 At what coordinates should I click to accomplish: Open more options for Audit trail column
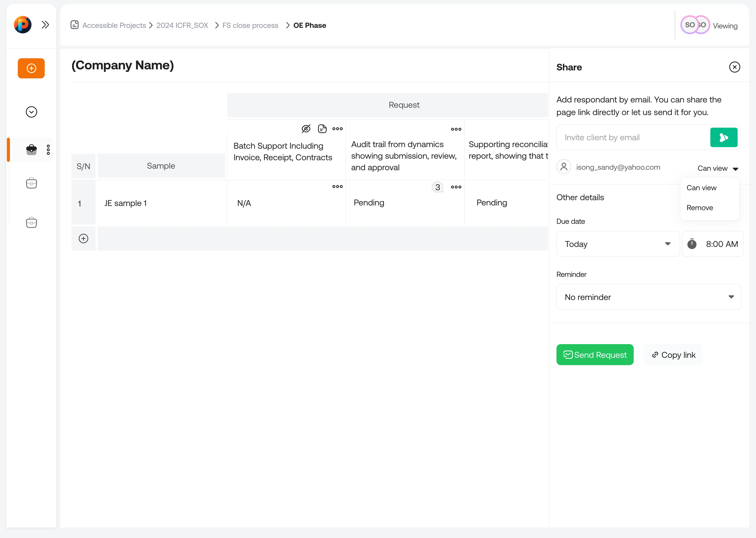[456, 129]
